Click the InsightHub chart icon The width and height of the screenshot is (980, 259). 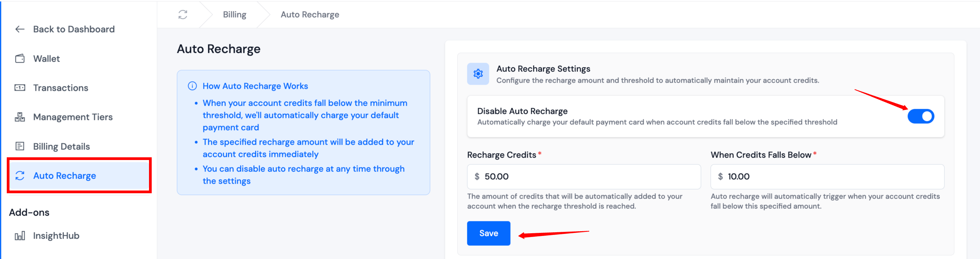click(x=20, y=235)
